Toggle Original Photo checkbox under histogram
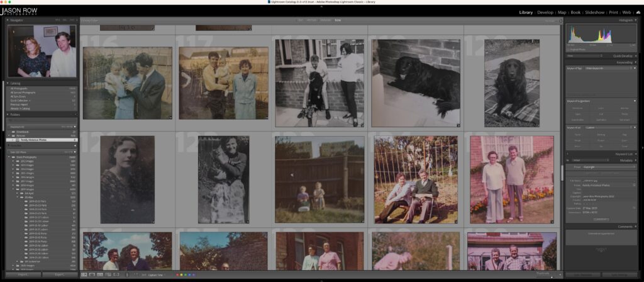Viewport: 644px width, 282px height. pyautogui.click(x=569, y=49)
